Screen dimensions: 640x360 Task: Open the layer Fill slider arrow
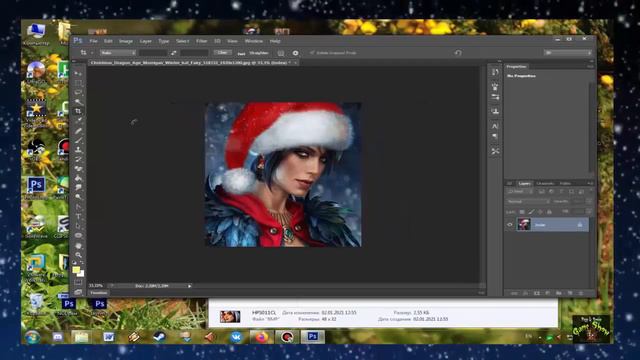(x=589, y=212)
